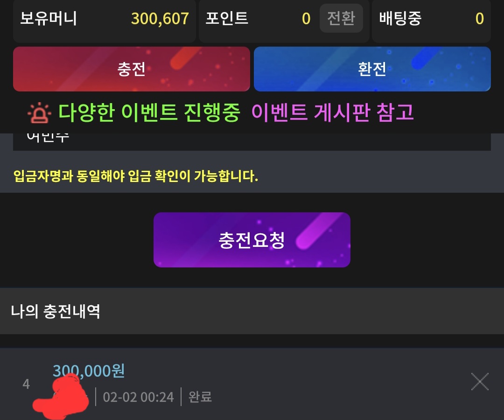This screenshot has height=420, width=504.
Task: Click the 보유머니 label text
Action: tap(49, 18)
